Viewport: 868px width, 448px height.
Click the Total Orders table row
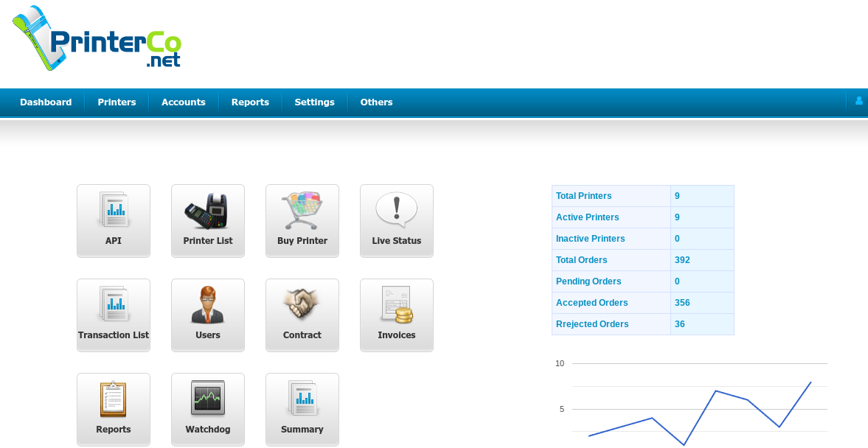point(642,260)
